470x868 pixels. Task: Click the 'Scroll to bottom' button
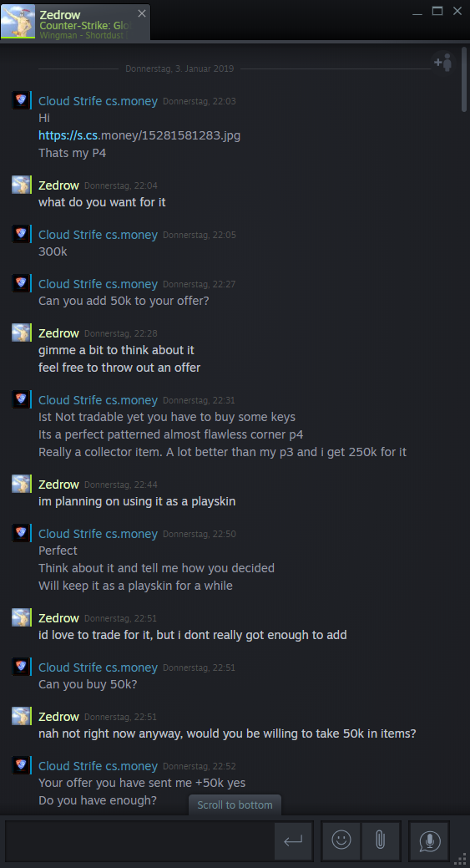[x=235, y=805]
